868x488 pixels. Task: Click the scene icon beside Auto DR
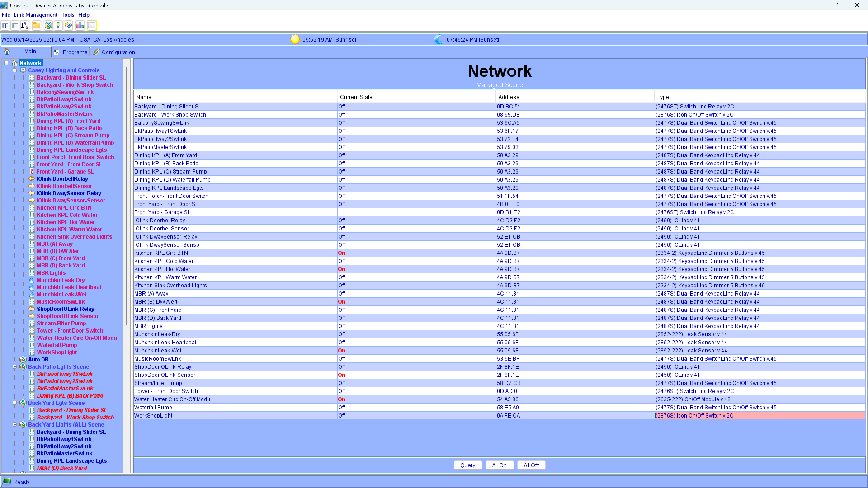click(x=23, y=359)
